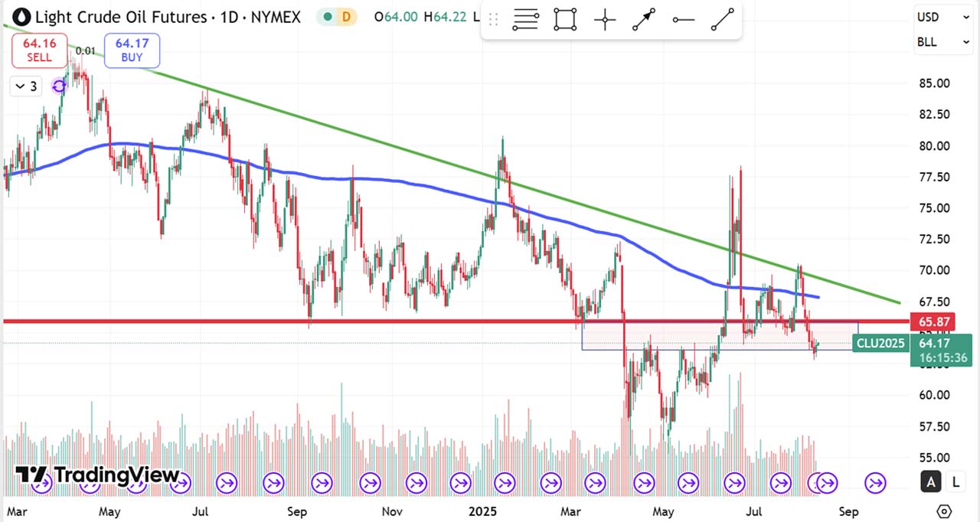Click the 1D interval in title
Image resolution: width=980 pixels, height=522 pixels.
[x=228, y=17]
